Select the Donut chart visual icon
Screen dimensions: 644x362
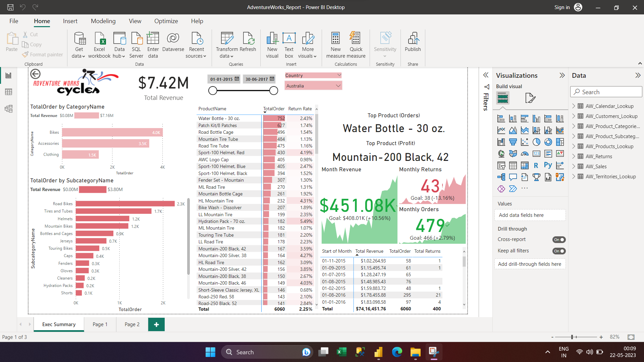pyautogui.click(x=548, y=142)
